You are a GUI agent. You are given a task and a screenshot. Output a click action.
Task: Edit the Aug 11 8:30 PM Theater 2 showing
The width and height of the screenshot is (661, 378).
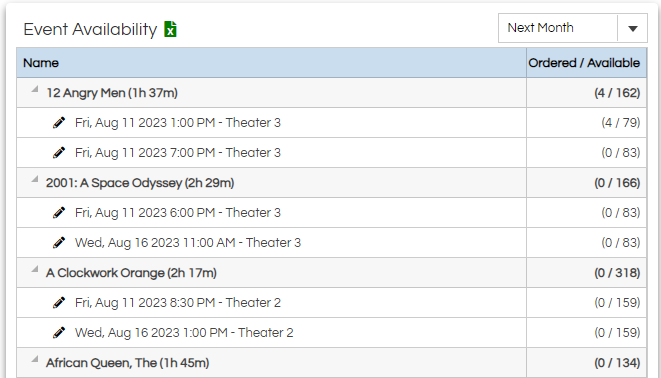(x=59, y=303)
